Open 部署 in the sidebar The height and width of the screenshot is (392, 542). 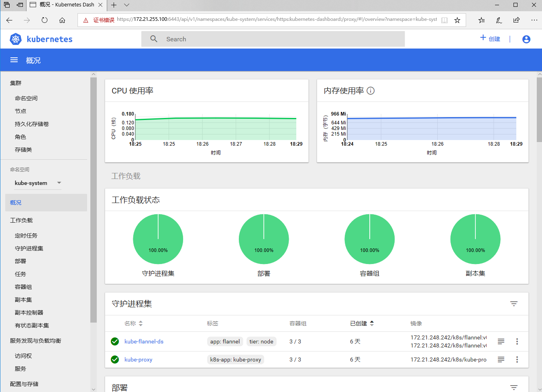(x=20, y=261)
